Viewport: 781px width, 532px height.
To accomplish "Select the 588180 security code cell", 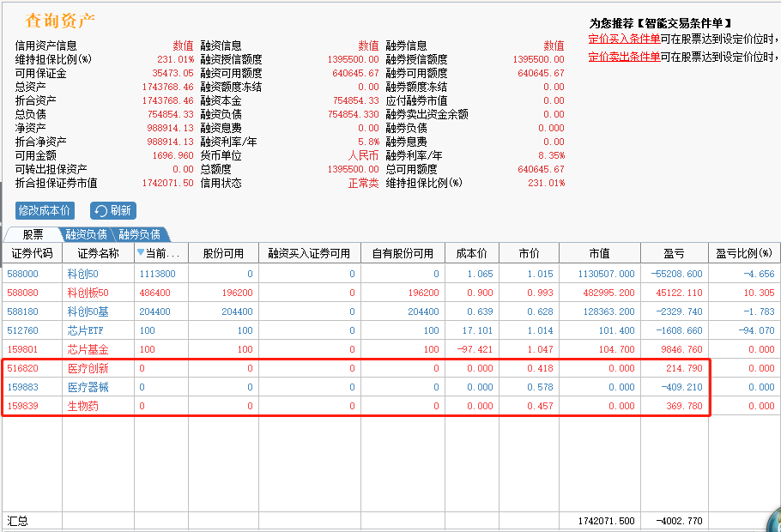I will pyautogui.click(x=22, y=311).
